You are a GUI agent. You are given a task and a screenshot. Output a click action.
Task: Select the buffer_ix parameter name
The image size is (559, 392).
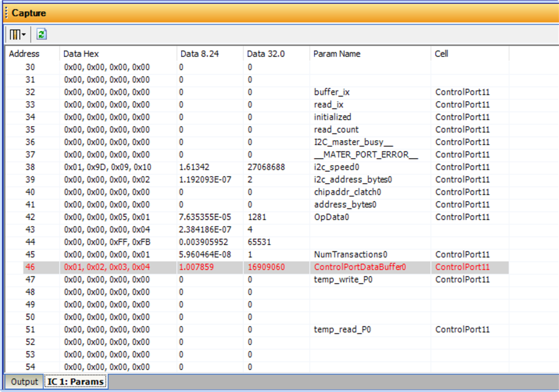tap(331, 92)
